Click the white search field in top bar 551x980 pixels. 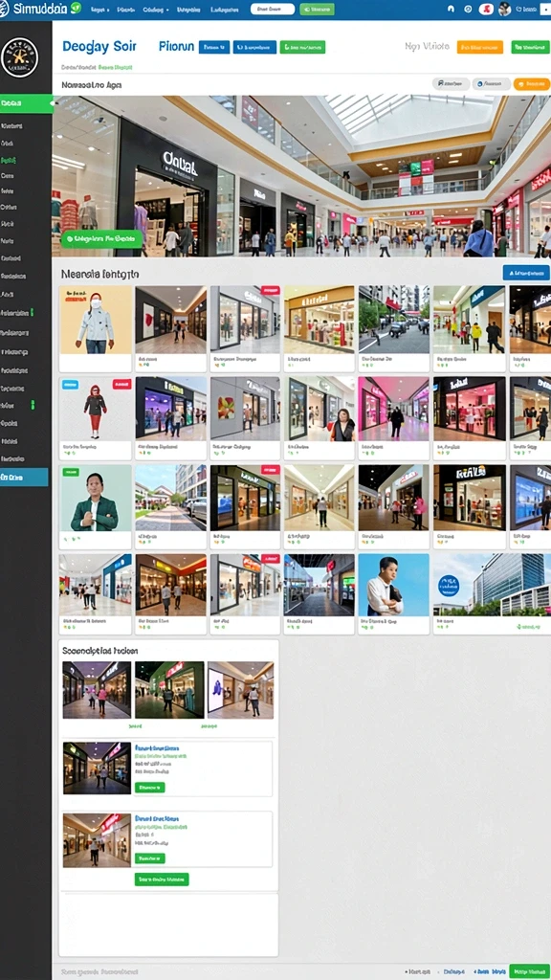tap(273, 10)
